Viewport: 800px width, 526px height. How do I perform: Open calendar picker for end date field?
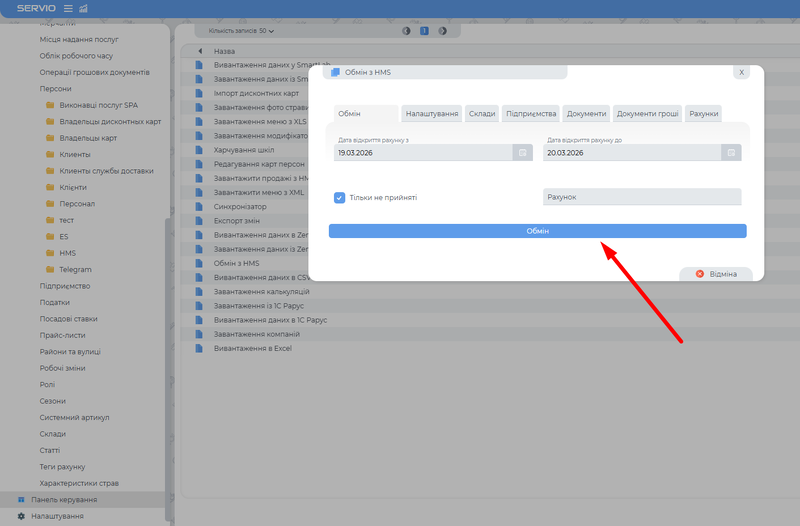coord(731,153)
